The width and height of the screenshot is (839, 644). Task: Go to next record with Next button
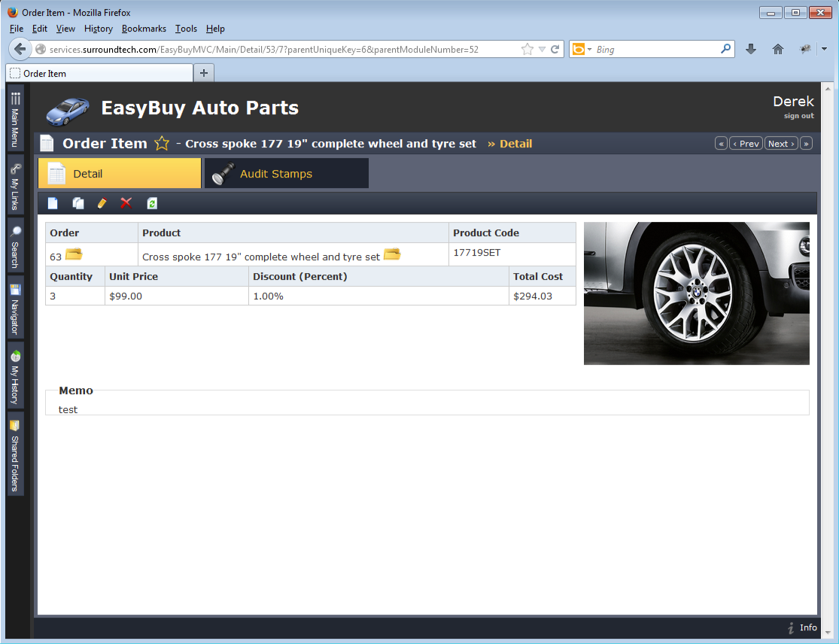coord(781,144)
